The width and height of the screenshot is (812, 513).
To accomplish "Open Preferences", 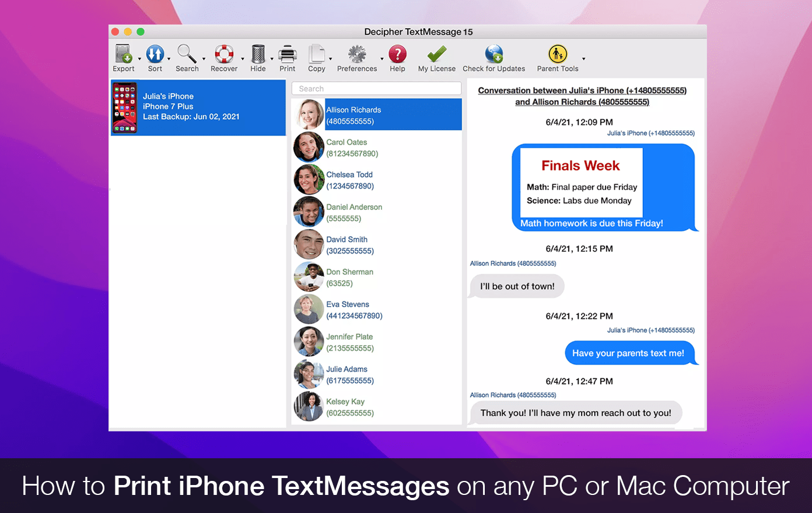I will [x=356, y=57].
